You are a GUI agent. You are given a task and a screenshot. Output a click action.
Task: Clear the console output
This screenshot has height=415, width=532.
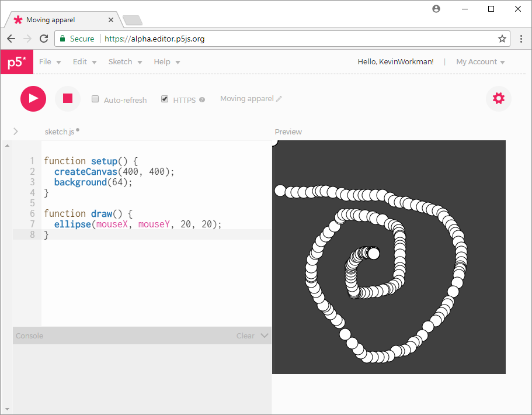(x=245, y=336)
